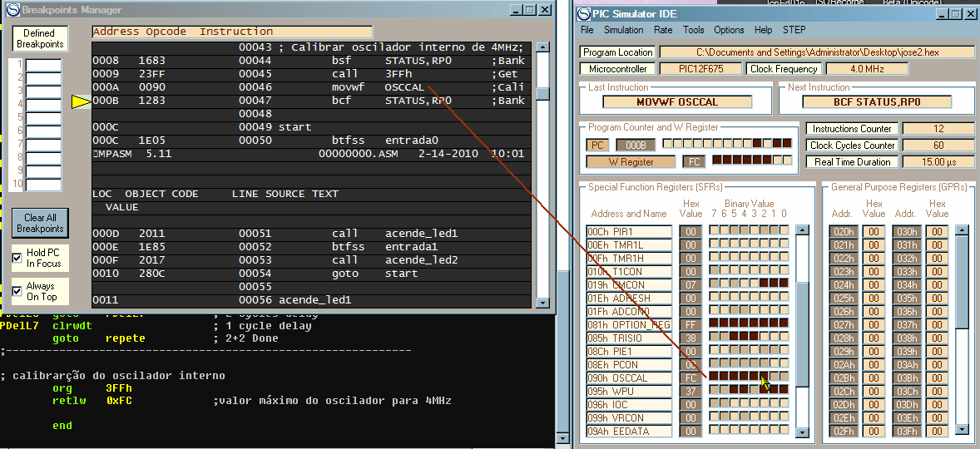Open the Options menu
This screenshot has height=449, width=980.
tap(729, 30)
